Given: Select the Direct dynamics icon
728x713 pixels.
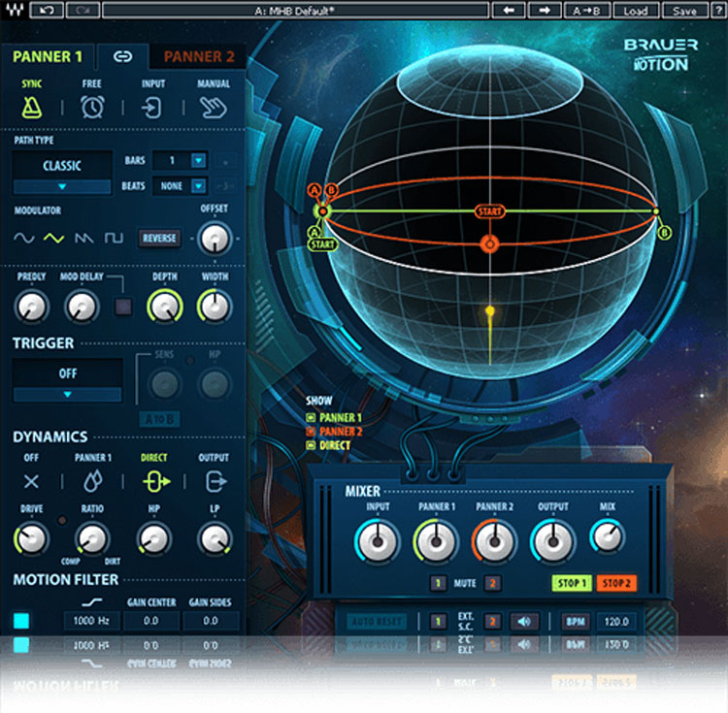Looking at the screenshot, I should click(x=152, y=481).
